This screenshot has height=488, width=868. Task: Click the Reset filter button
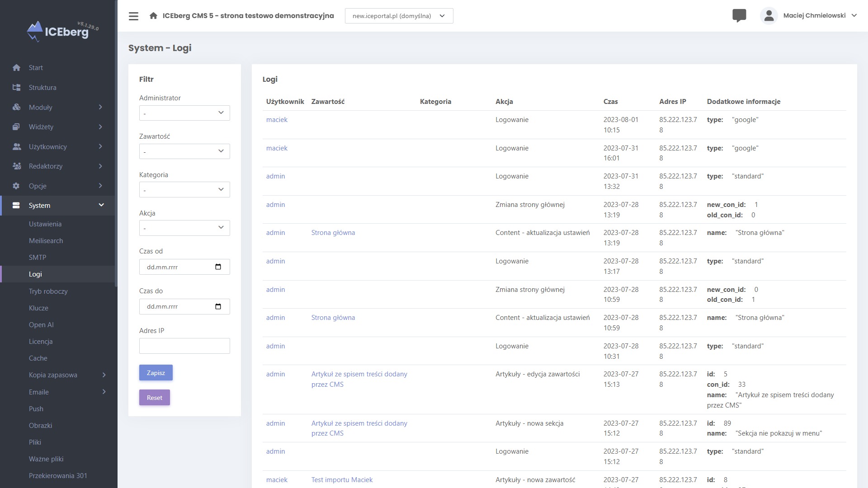[x=155, y=398]
